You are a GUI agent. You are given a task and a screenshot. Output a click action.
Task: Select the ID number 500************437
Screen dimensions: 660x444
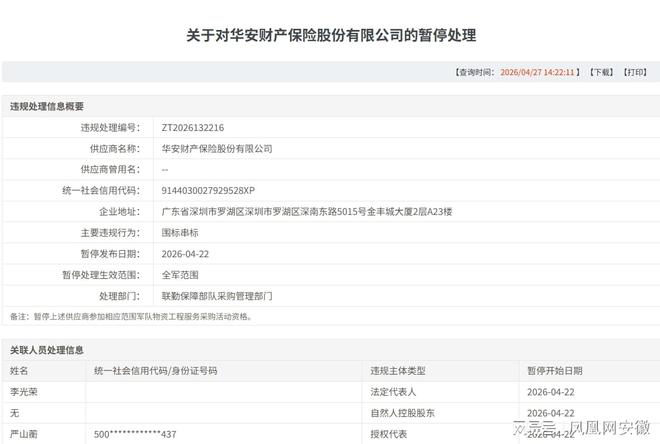pyautogui.click(x=135, y=434)
